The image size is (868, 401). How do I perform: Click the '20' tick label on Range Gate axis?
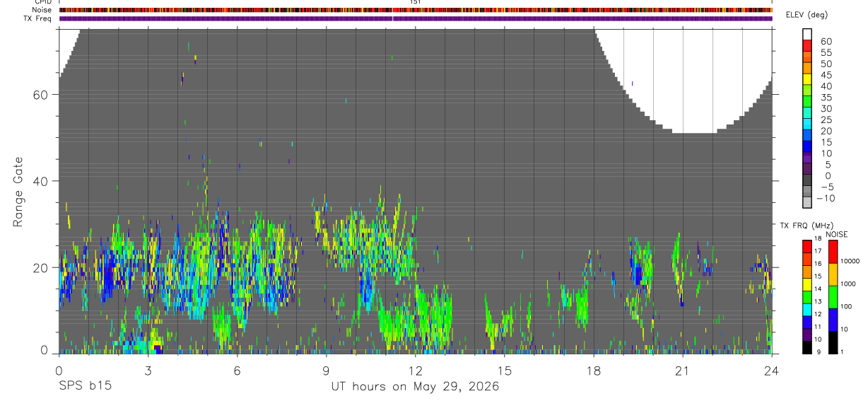pos(41,267)
